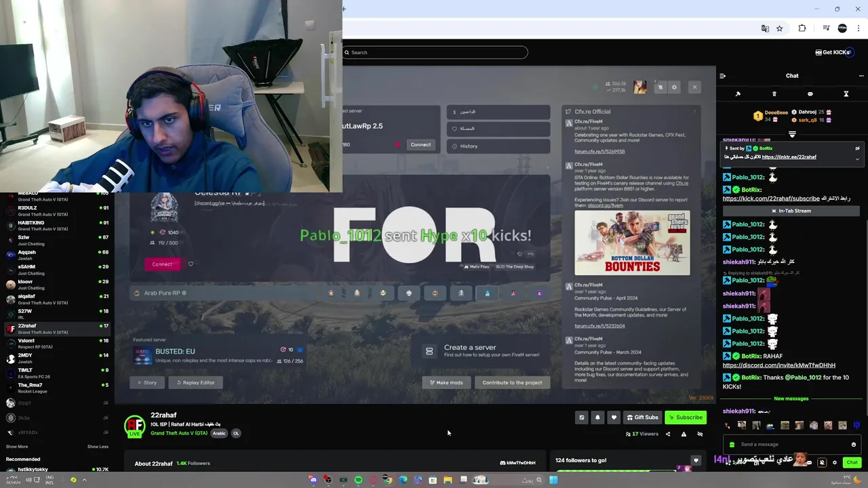Click Show Less in the sidebar
This screenshot has height=488, width=868.
(98, 447)
